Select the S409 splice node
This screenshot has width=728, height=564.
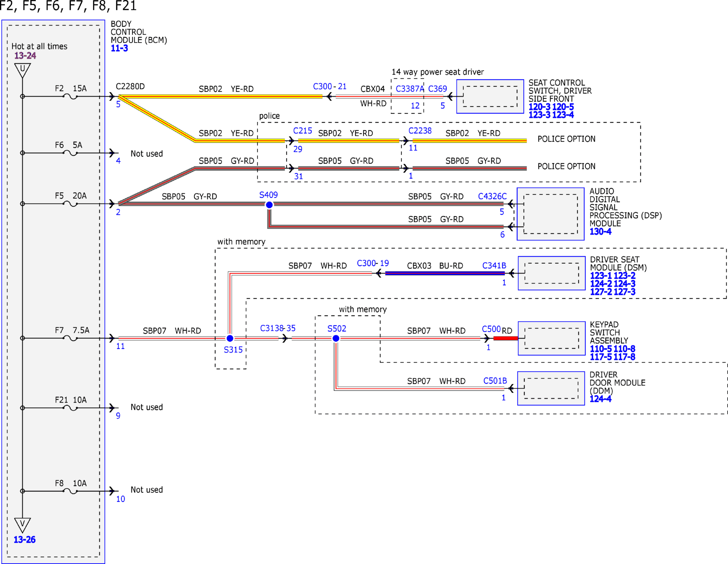tap(269, 205)
